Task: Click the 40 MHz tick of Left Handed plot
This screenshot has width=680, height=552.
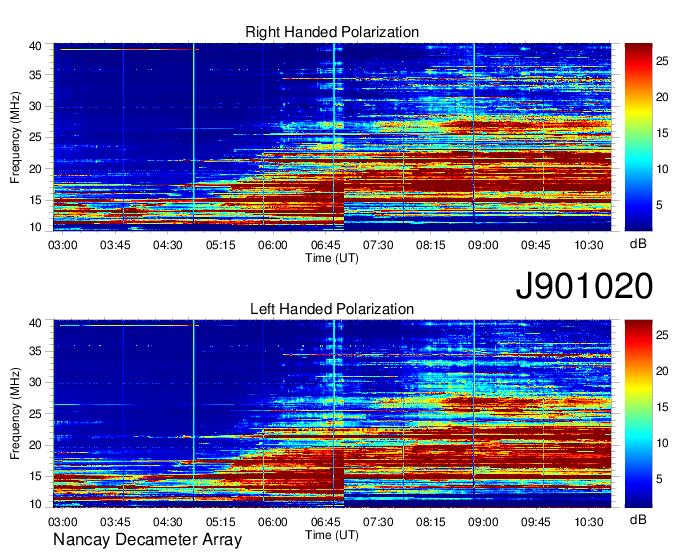Action: (x=36, y=322)
